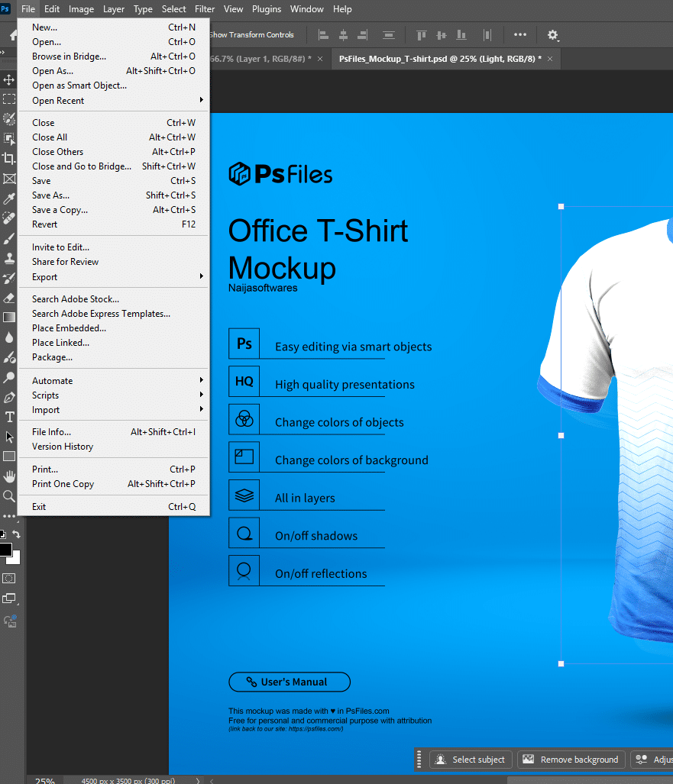Expand the Open Recent submenu
The width and height of the screenshot is (673, 784).
pos(115,101)
